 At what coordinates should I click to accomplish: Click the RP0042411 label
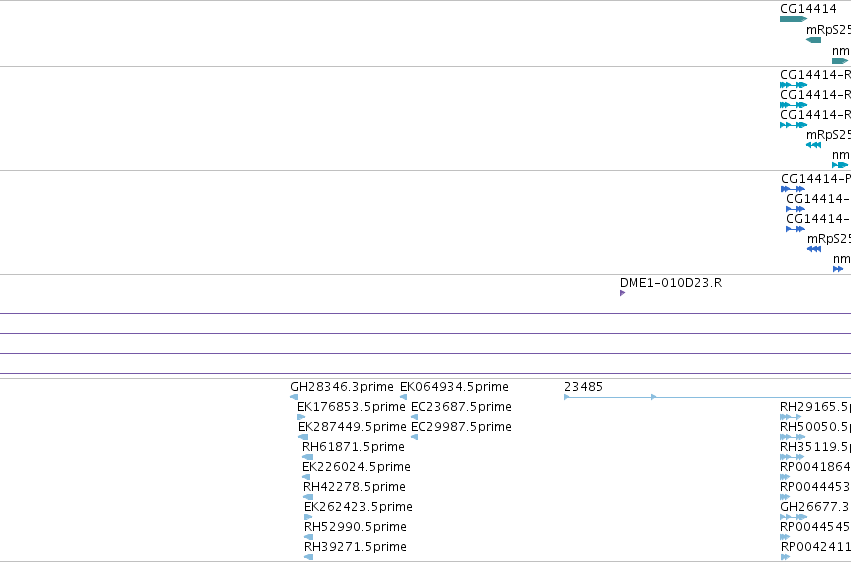pyautogui.click(x=816, y=547)
